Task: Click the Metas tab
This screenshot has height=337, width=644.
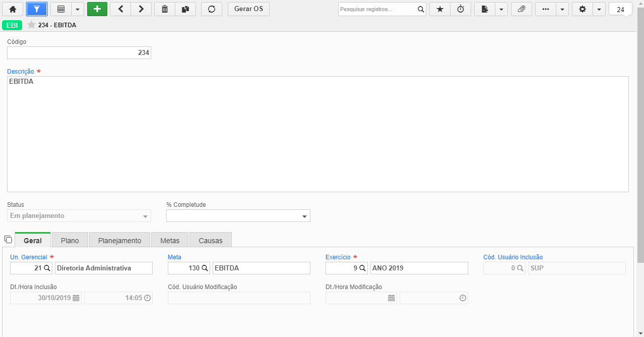Action: [x=170, y=240]
